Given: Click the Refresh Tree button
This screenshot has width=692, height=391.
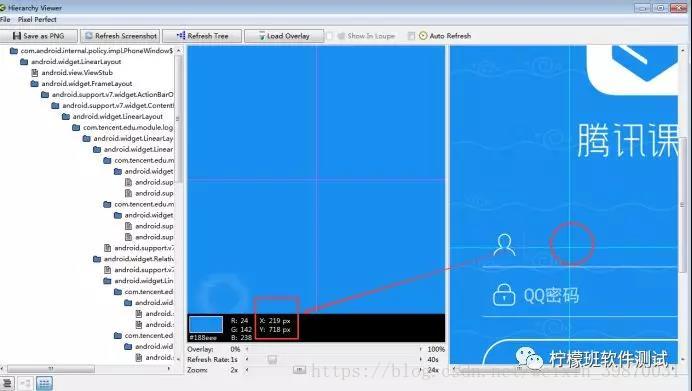Looking at the screenshot, I should click(x=202, y=36).
